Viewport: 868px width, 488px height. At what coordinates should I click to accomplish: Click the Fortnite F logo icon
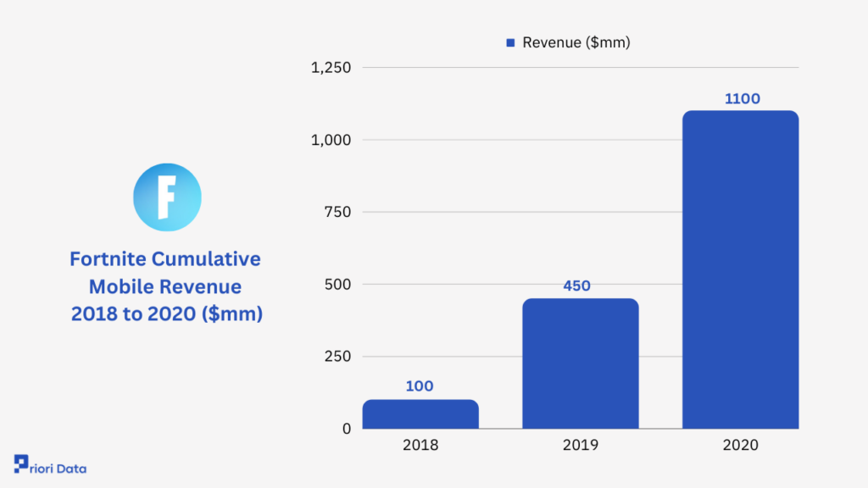167,197
